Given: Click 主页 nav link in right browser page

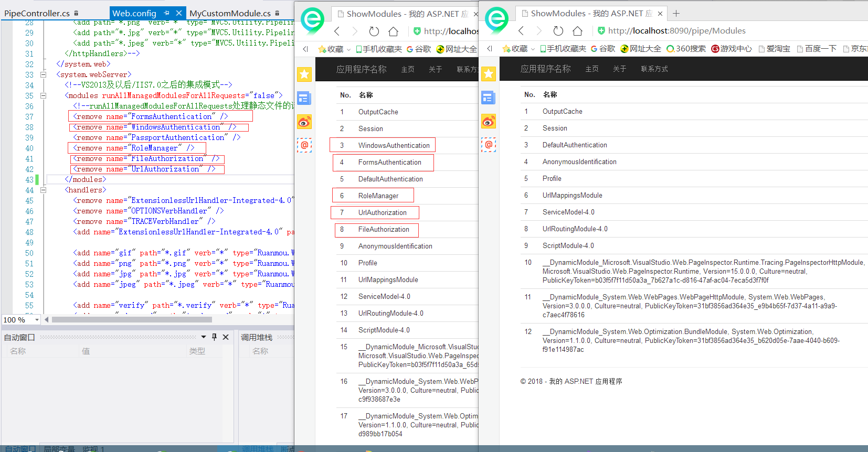Looking at the screenshot, I should [592, 69].
